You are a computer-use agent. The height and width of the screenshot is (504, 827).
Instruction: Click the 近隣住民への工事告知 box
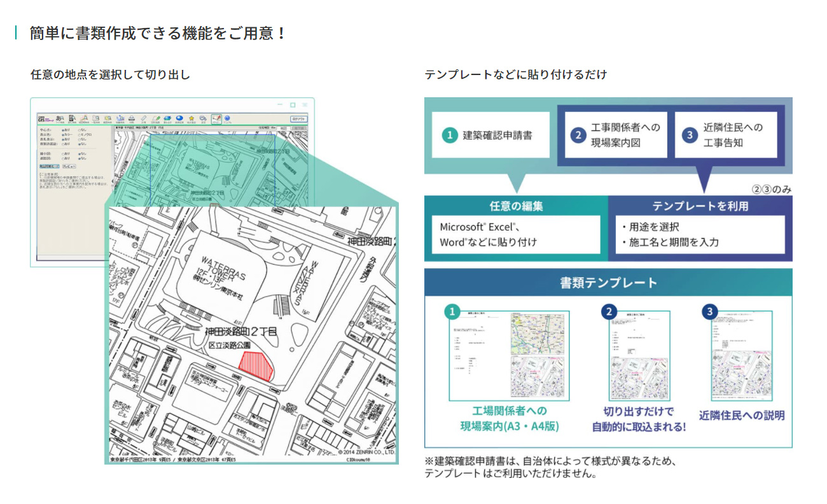(727, 135)
